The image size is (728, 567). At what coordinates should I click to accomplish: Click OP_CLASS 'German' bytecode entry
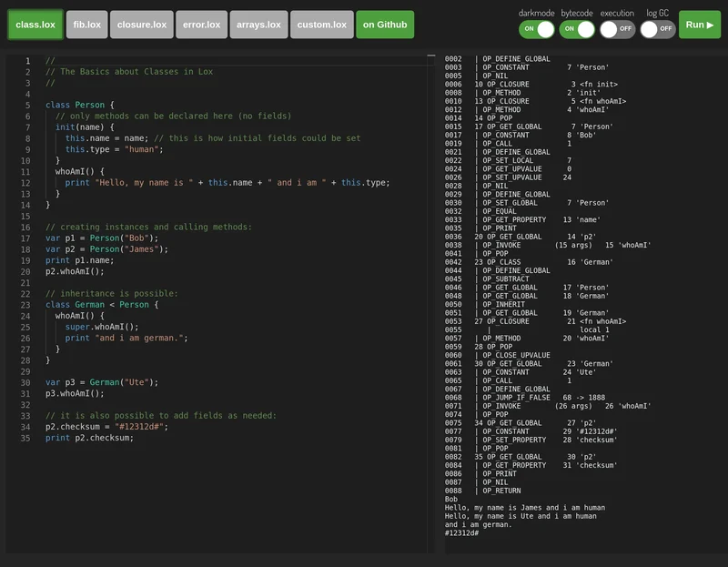(529, 262)
